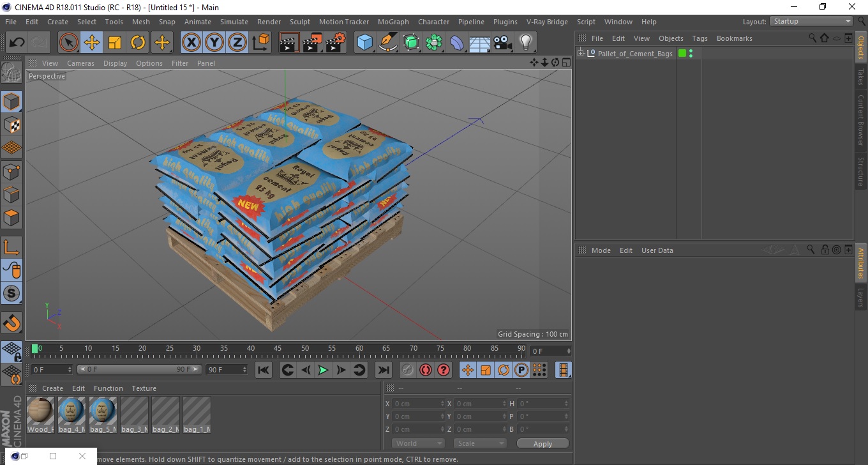Open the World coordinate dropdown
Screen dimensions: 868x465
418,443
